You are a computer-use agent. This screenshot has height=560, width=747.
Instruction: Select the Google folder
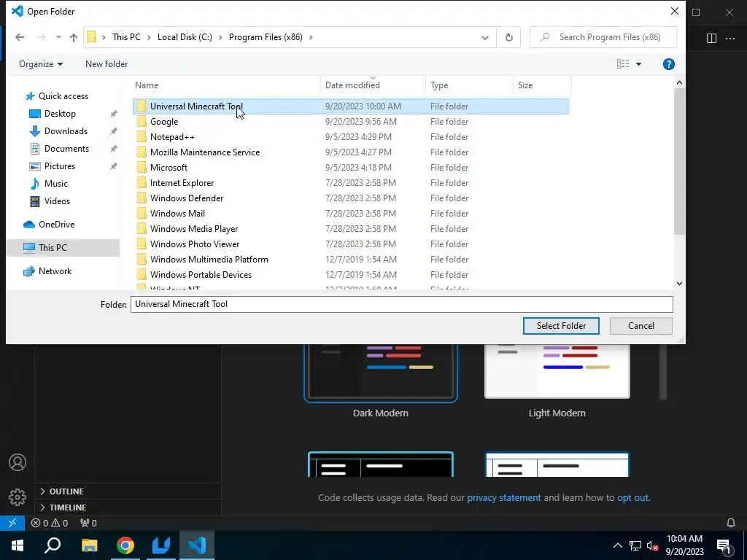tap(351, 122)
